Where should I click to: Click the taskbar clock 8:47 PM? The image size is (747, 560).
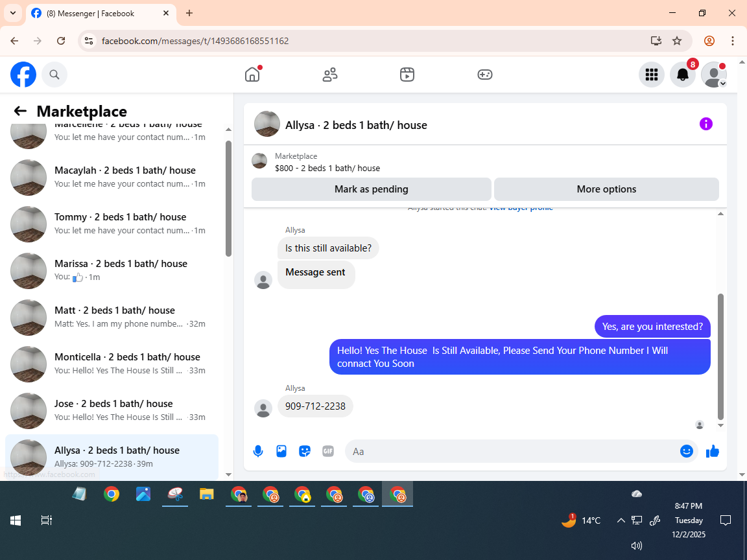click(689, 506)
